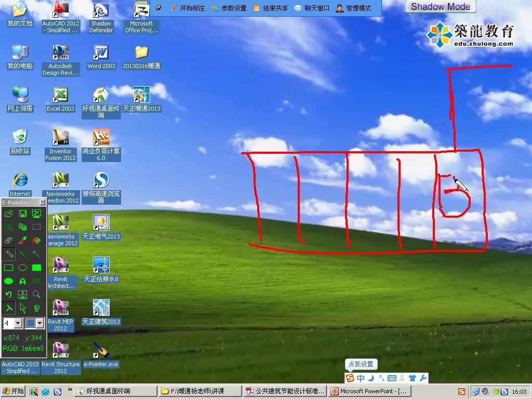Choose the filled ellipse shape tool
This screenshot has width=532, height=399.
point(8,281)
